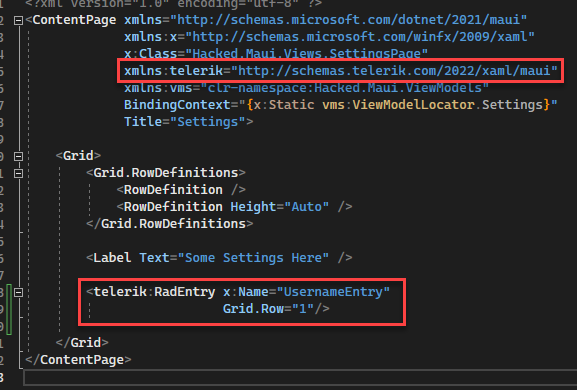Click the xmlns:telerik attribute name
The image size is (577, 390).
[173, 70]
